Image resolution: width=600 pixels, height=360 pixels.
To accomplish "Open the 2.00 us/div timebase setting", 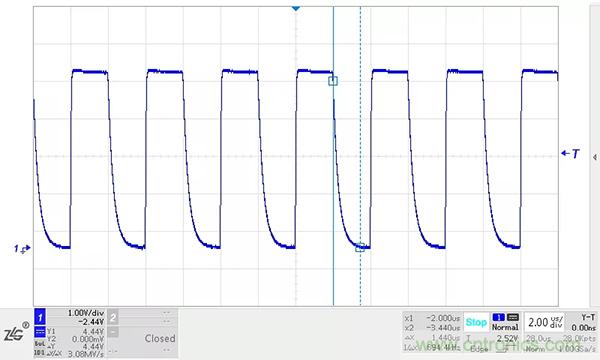I will point(545,322).
